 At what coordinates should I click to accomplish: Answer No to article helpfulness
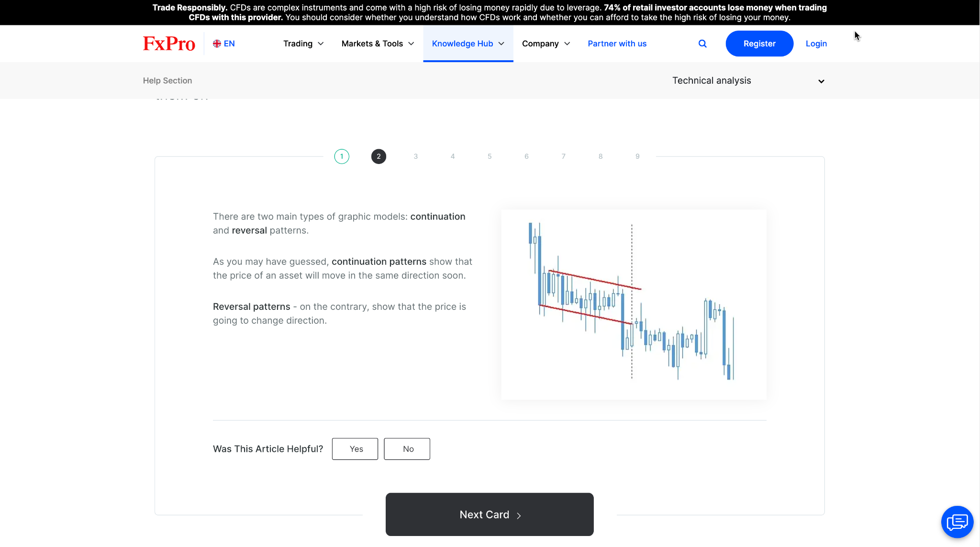click(407, 449)
